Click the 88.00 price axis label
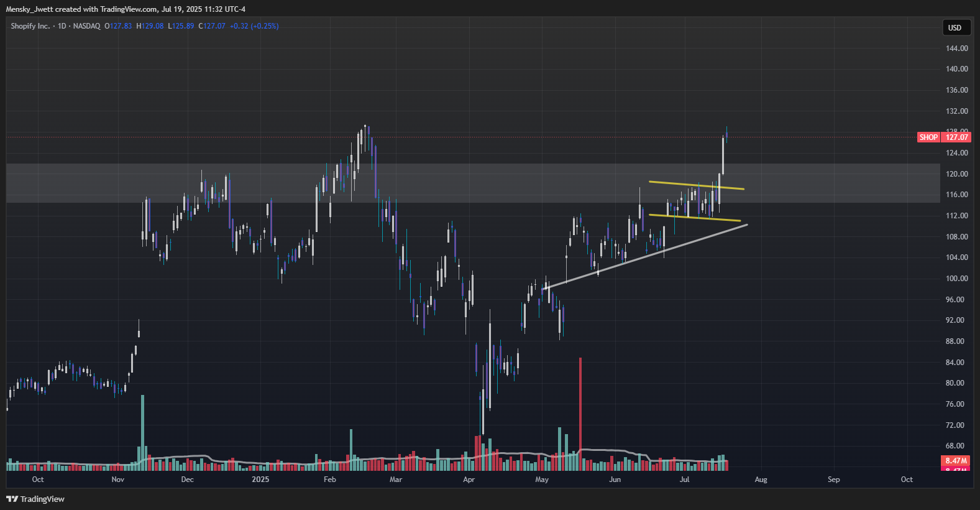This screenshot has height=510, width=980. (x=956, y=341)
